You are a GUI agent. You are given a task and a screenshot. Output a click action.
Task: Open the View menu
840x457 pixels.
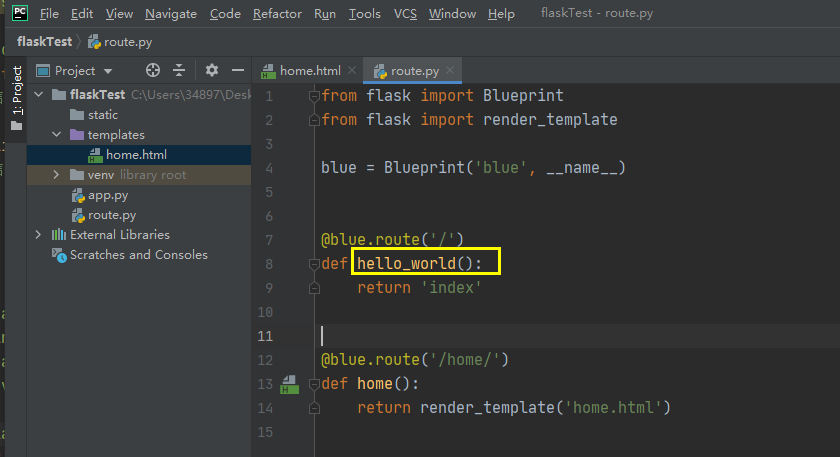pyautogui.click(x=119, y=14)
